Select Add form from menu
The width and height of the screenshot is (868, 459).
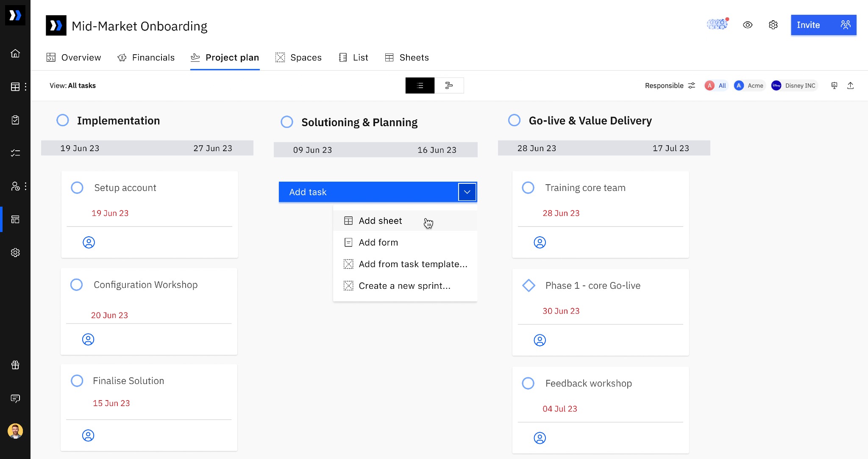coord(378,242)
